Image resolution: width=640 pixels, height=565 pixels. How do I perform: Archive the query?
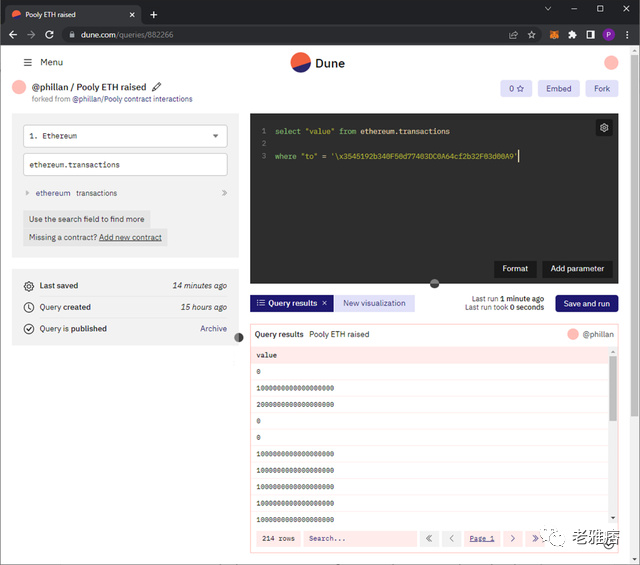click(x=213, y=329)
